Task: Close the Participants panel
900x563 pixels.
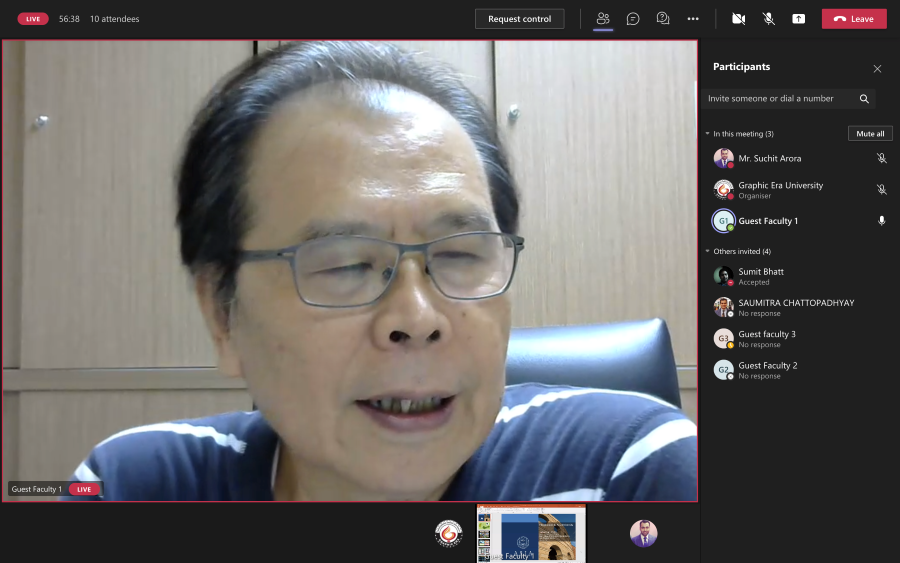Action: (877, 68)
